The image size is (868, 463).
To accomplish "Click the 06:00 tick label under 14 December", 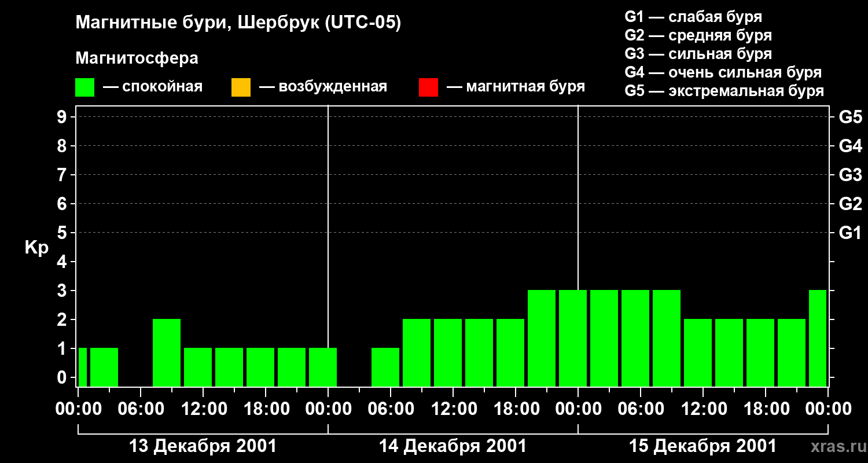I will coord(391,409).
